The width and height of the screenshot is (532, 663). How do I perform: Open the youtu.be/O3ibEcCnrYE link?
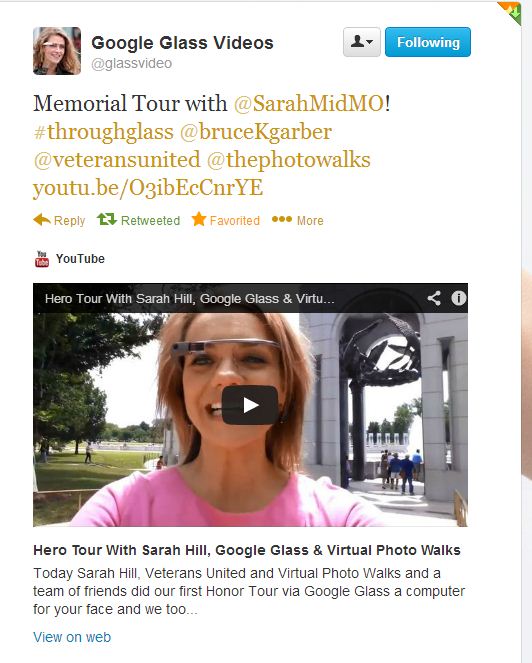(x=148, y=188)
